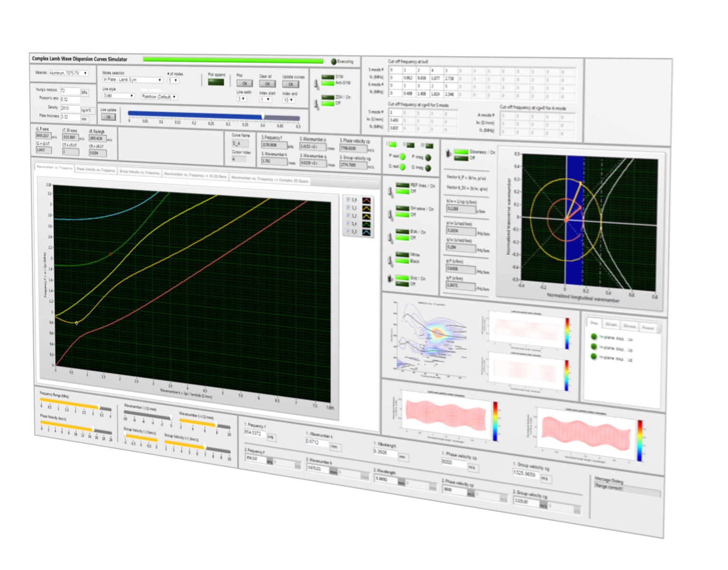Click the Update curves OK button
Image resolution: width=728 pixels, height=570 pixels.
[290, 84]
